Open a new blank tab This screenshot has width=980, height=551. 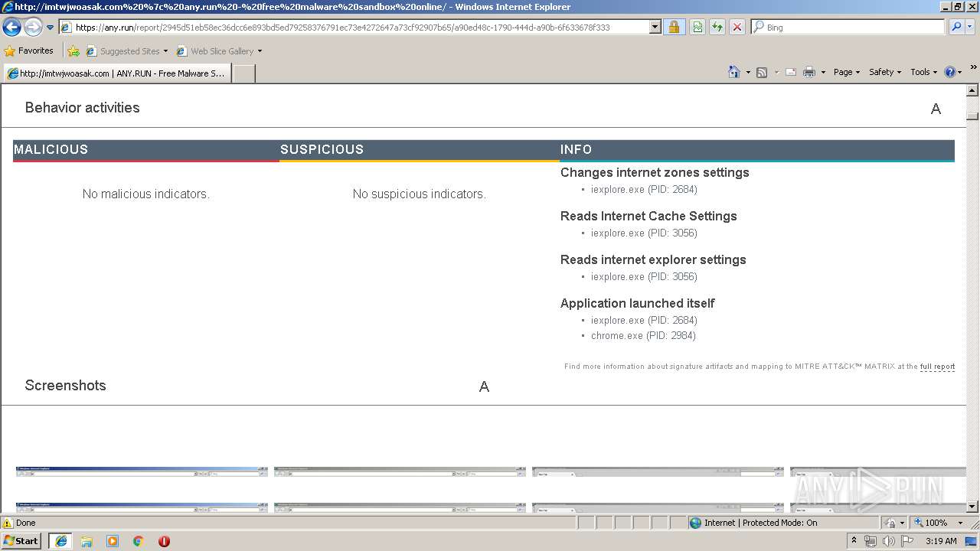tap(243, 73)
